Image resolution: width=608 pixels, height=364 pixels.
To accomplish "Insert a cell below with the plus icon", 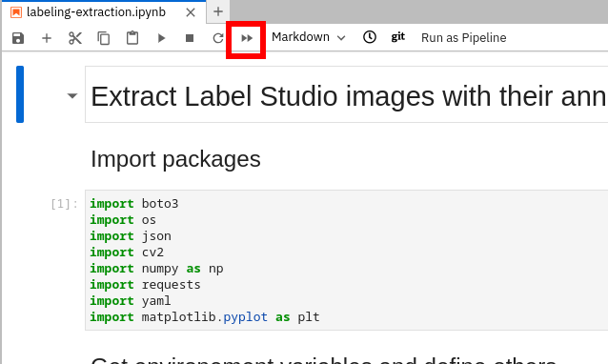I will [x=47, y=38].
